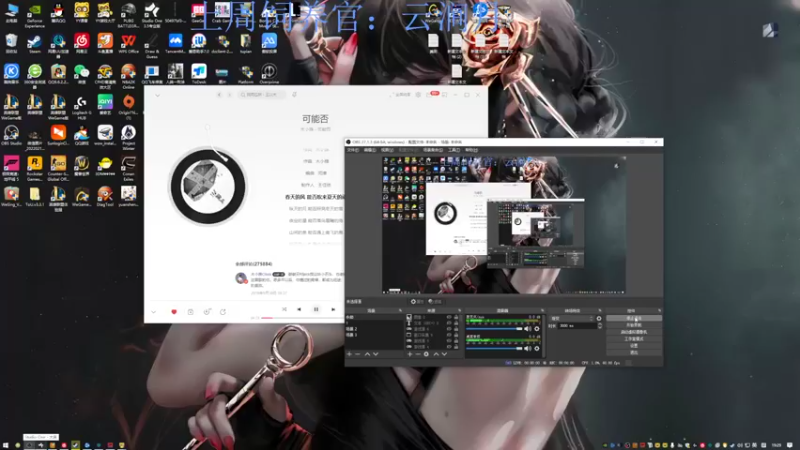Image resolution: width=800 pixels, height=450 pixels.
Task: Click the 开始录制 recording button in OBS
Action: coord(634,325)
